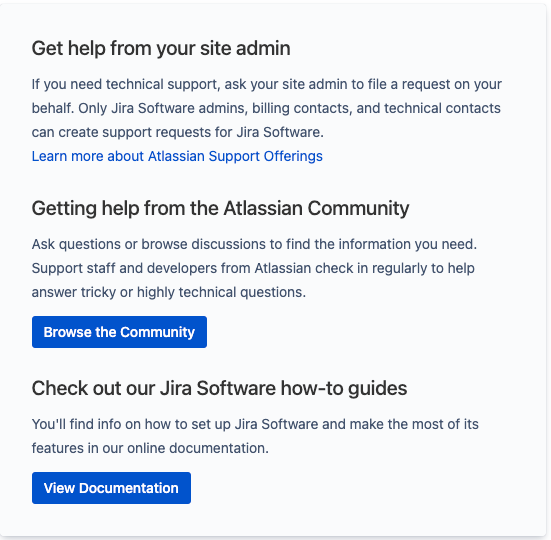Click the words technical contacts in the first paragraph
Image resolution: width=551 pixels, height=540 pixels.
pos(442,108)
